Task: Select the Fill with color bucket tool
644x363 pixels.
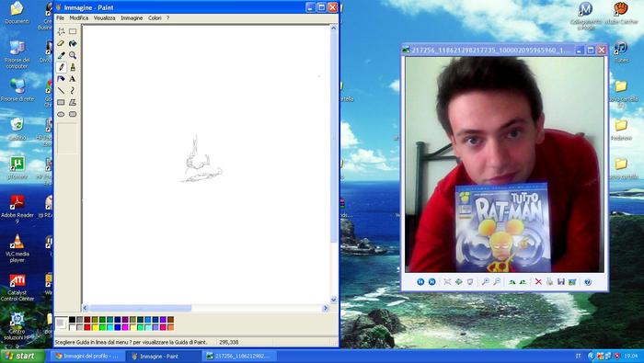Action: pos(73,43)
